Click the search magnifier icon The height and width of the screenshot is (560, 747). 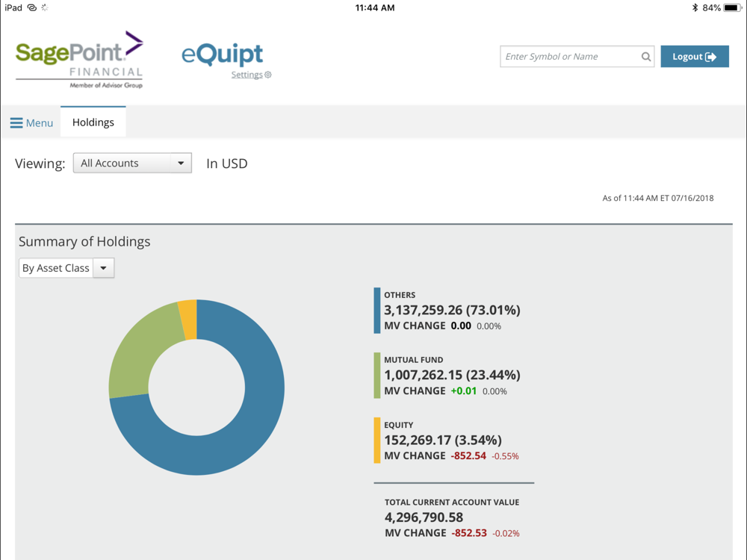click(646, 57)
